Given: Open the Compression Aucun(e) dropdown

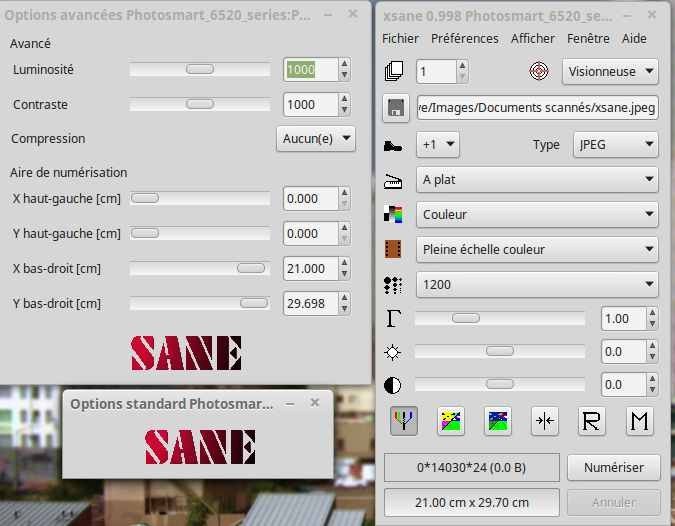Looking at the screenshot, I should [x=315, y=139].
